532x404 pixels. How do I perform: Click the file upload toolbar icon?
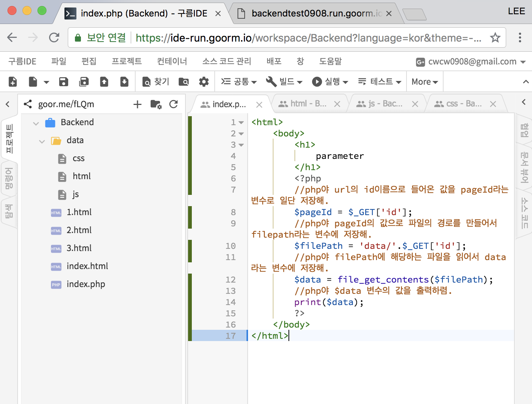pos(104,81)
